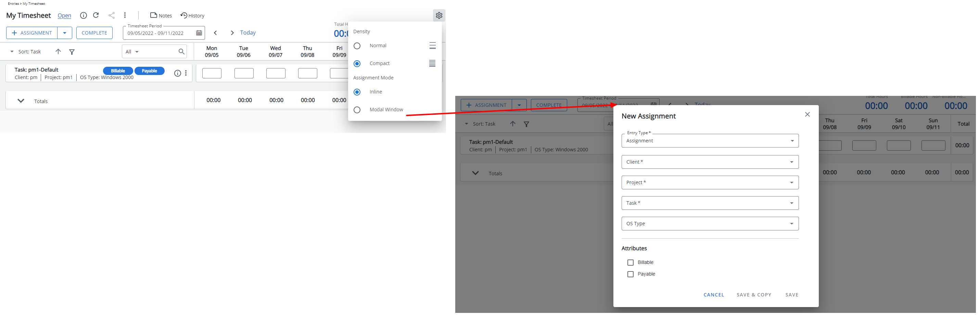Jump to Today's period
980x317 pixels.
tap(248, 33)
